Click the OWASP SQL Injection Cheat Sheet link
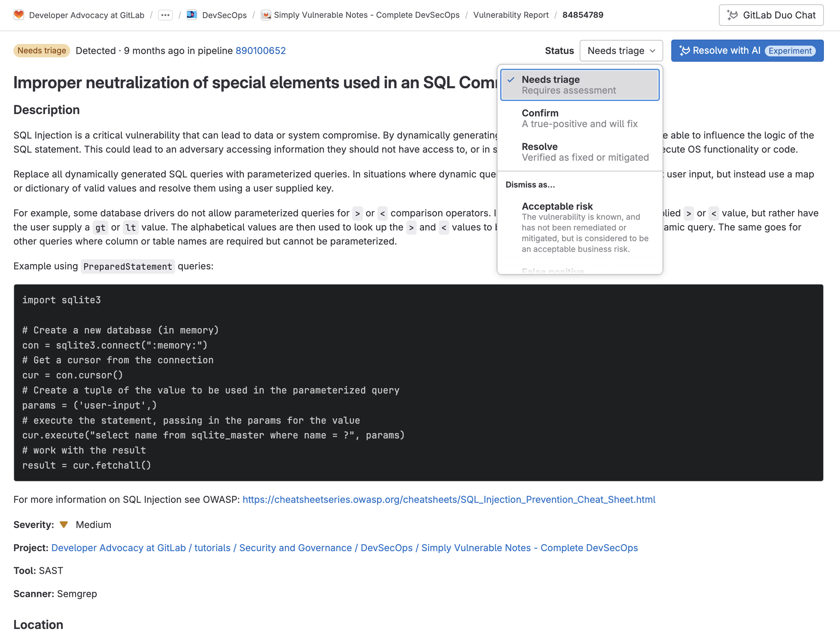 coord(449,499)
